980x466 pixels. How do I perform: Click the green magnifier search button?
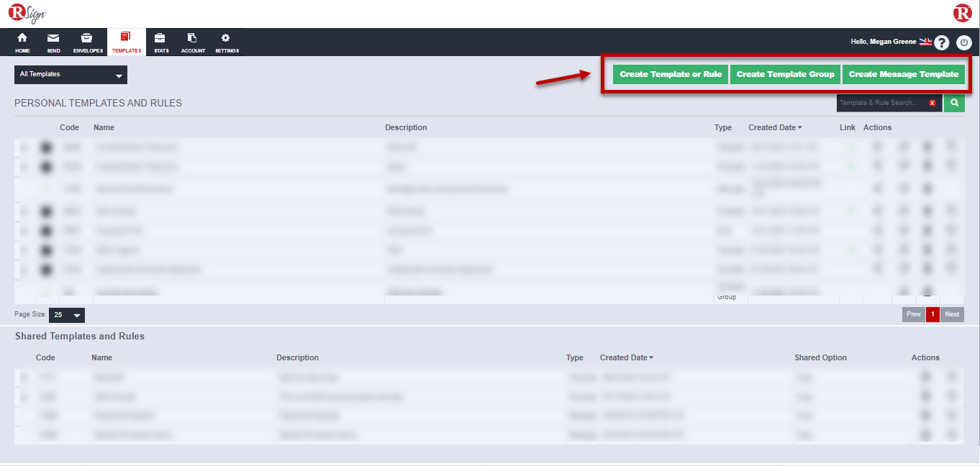pos(954,103)
